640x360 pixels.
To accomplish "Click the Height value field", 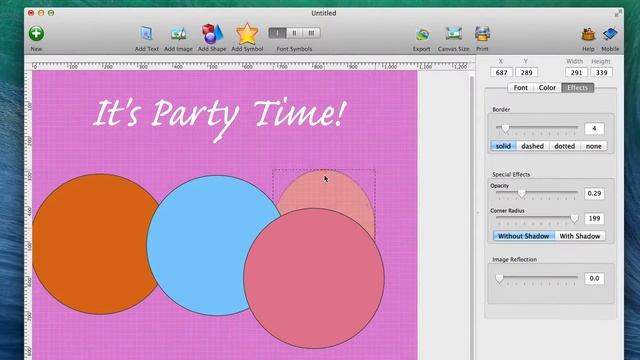I will click(602, 73).
